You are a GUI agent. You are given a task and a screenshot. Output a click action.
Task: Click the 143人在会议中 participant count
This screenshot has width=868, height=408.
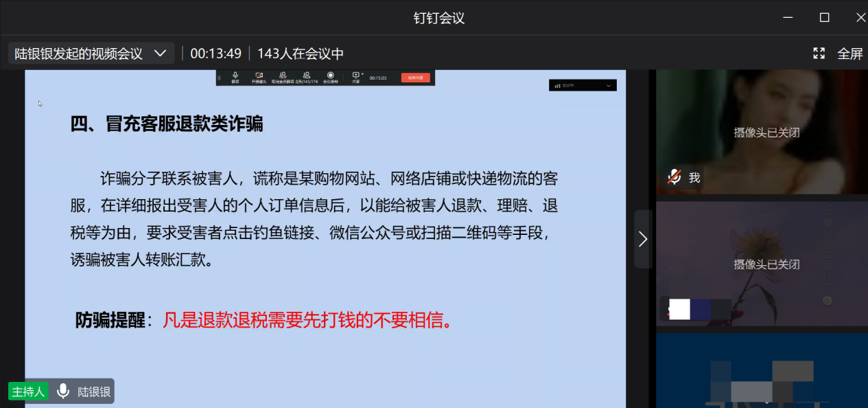pyautogui.click(x=301, y=54)
